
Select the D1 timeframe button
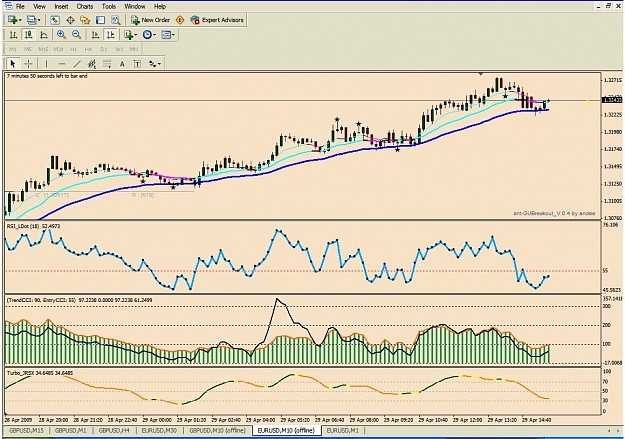pyautogui.click(x=104, y=49)
